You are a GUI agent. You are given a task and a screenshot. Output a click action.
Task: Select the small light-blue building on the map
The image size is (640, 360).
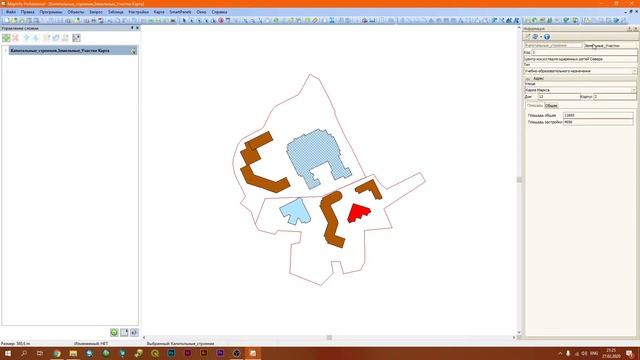(x=297, y=211)
